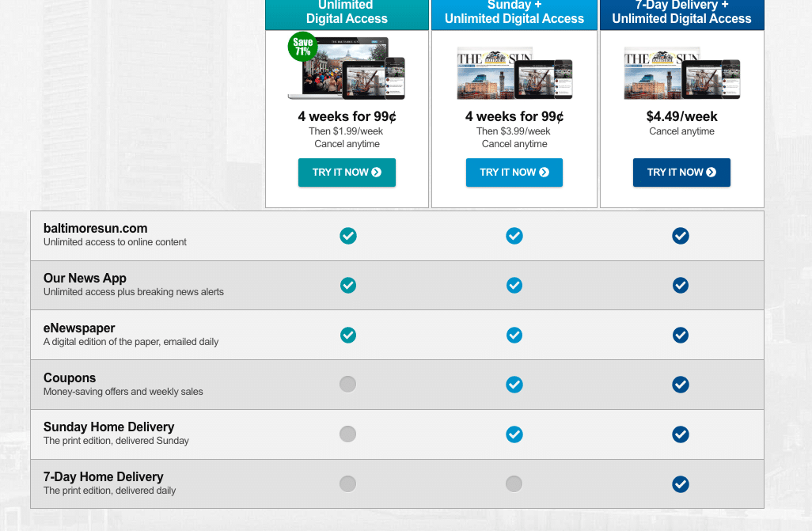The width and height of the screenshot is (812, 531).
Task: Click the eNewspaper feature title
Action: 79,328
